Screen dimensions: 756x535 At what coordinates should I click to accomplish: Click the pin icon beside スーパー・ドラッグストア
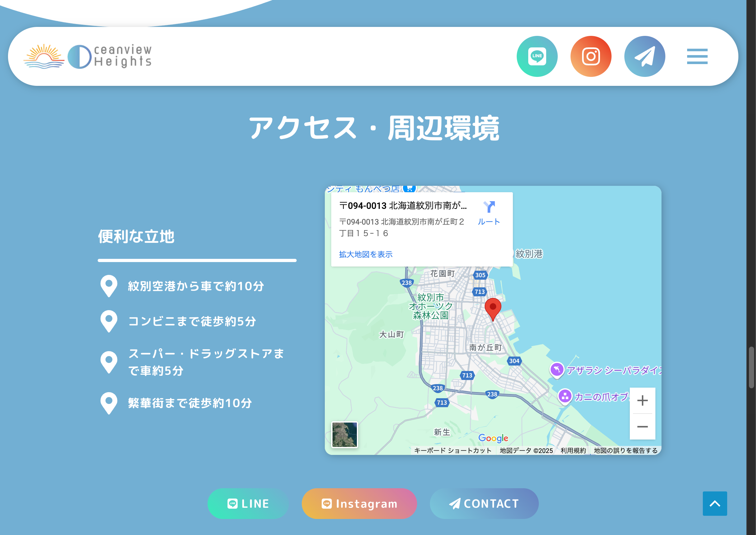[109, 362]
